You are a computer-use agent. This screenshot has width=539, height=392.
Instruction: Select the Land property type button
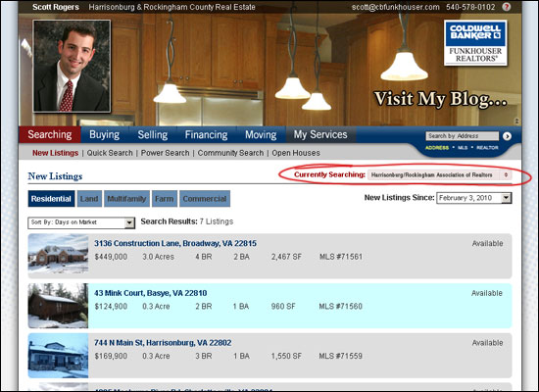[89, 199]
